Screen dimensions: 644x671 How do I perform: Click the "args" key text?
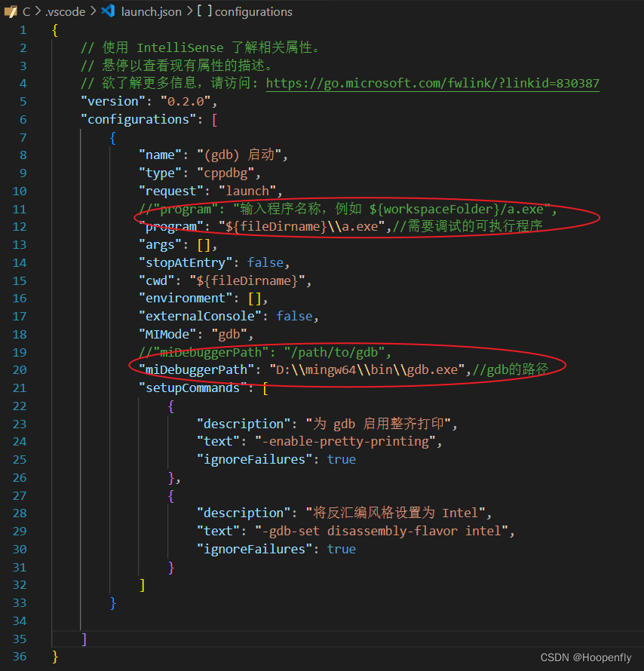tap(160, 245)
